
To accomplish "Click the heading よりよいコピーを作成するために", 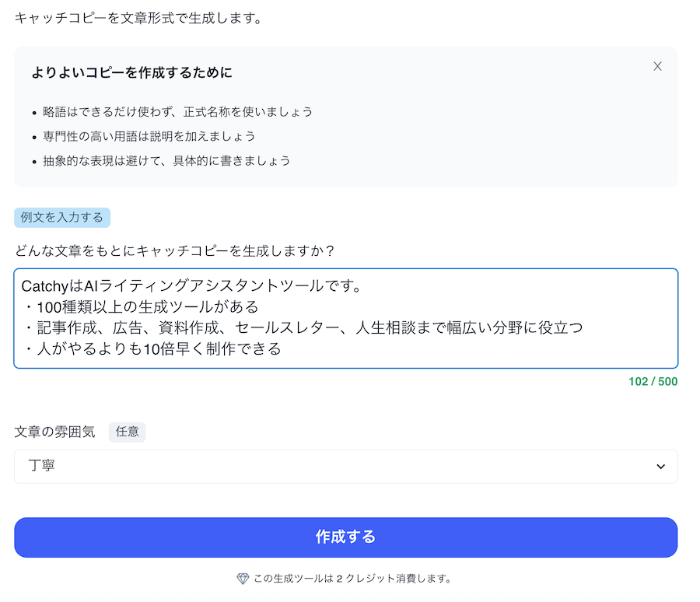I will click(132, 72).
